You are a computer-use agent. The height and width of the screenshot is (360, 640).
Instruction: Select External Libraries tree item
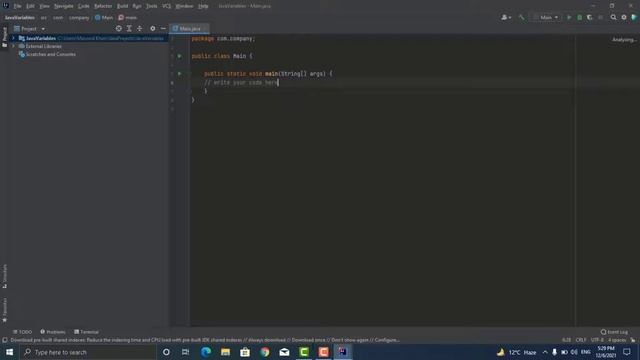tap(43, 46)
